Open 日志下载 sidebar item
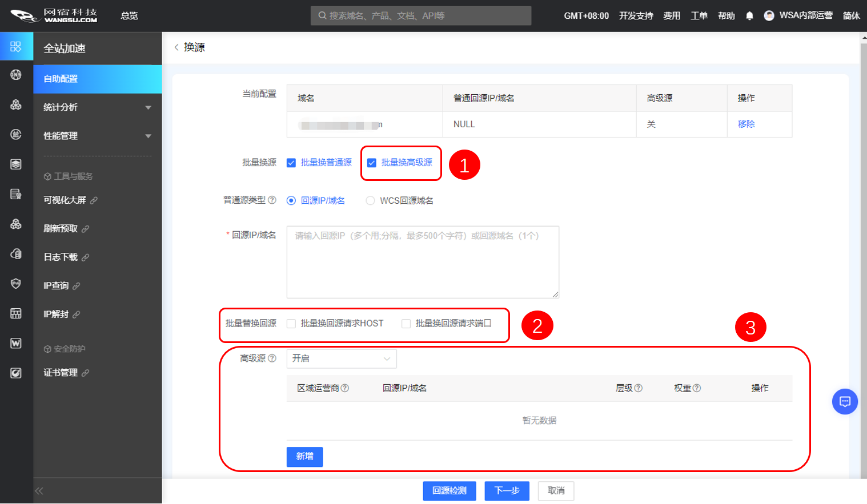Image resolution: width=867 pixels, height=504 pixels. tap(61, 257)
